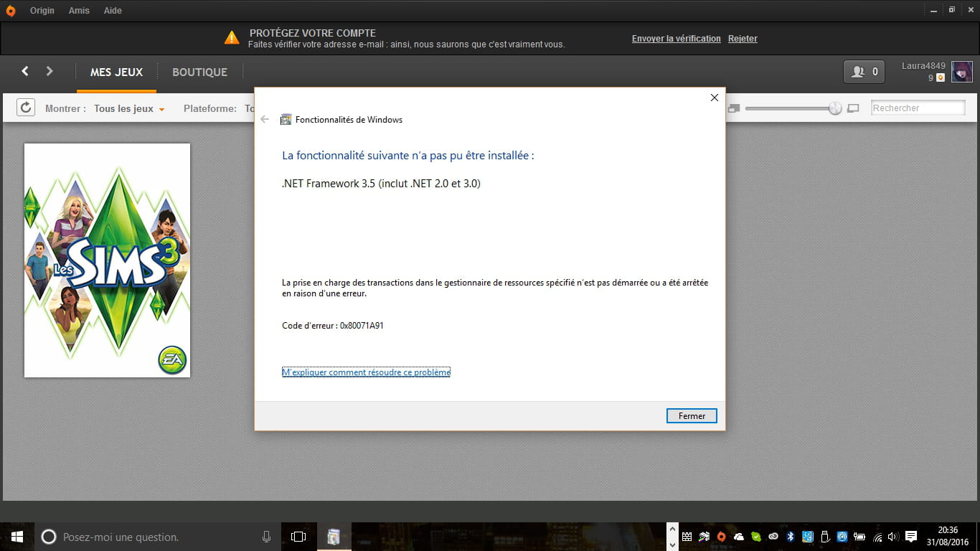The image size is (980, 551).
Task: Click the orange warning triangle icon
Action: pos(232,37)
